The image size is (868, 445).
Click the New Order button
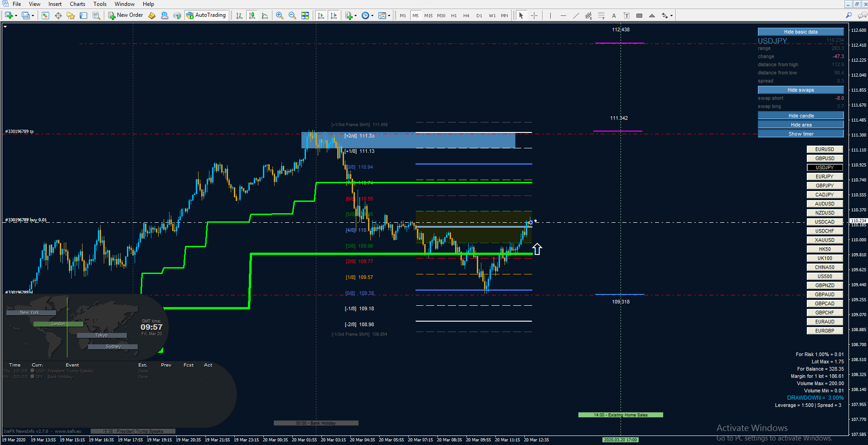[x=126, y=15]
